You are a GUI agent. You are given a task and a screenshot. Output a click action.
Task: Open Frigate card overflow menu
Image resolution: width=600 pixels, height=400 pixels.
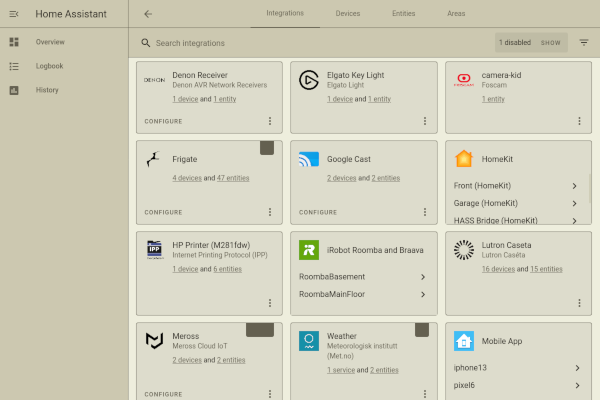(270, 212)
